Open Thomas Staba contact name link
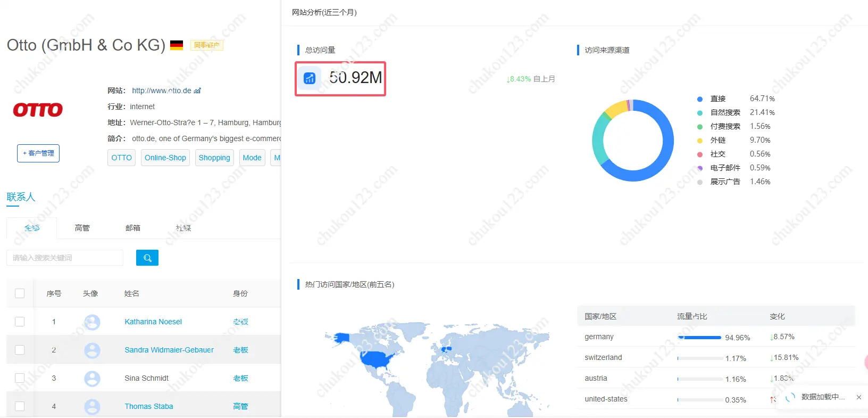Viewport: 868px width, 418px height. [149, 406]
